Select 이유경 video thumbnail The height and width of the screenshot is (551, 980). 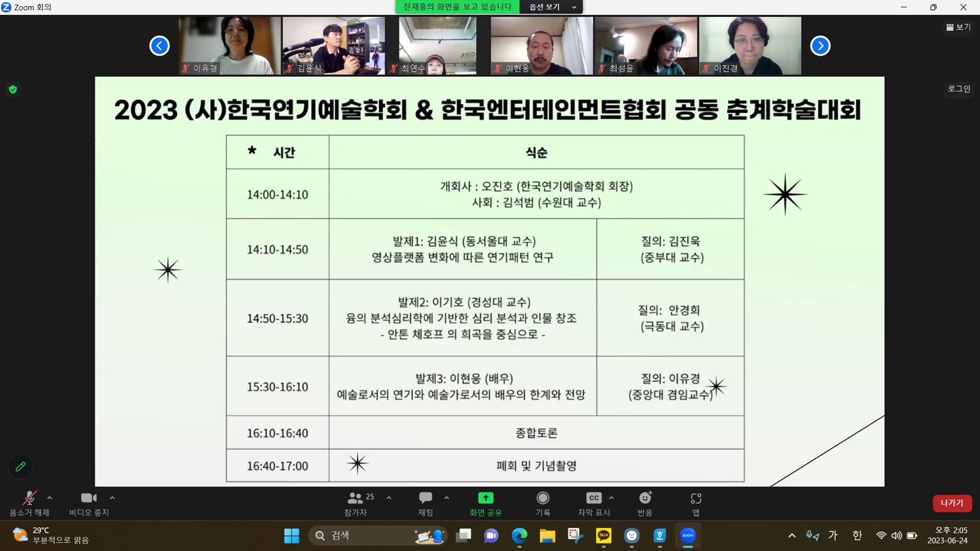tap(230, 46)
